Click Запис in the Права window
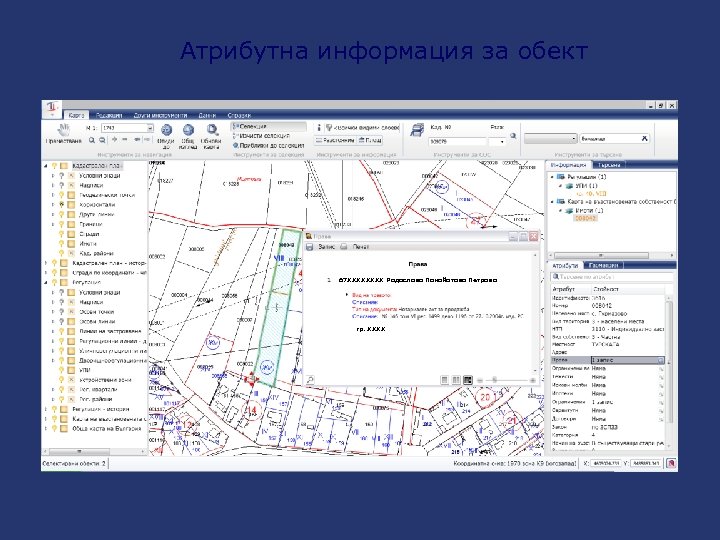The height and width of the screenshot is (540, 720). [x=326, y=247]
